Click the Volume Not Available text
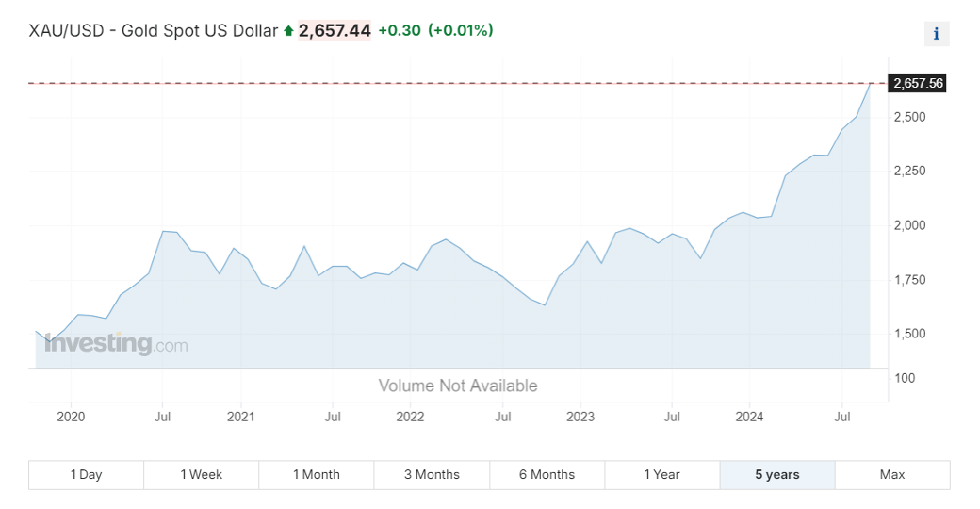The width and height of the screenshot is (980, 509). [x=458, y=386]
